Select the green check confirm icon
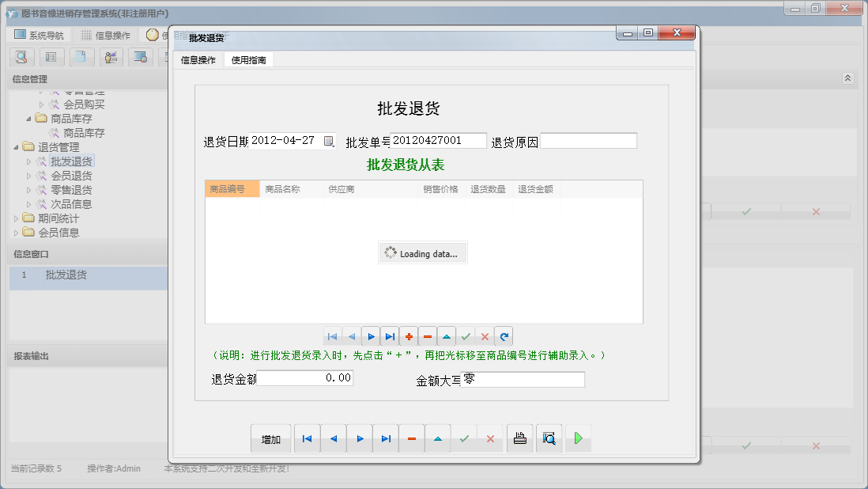This screenshot has width=868, height=489. pyautogui.click(x=466, y=336)
